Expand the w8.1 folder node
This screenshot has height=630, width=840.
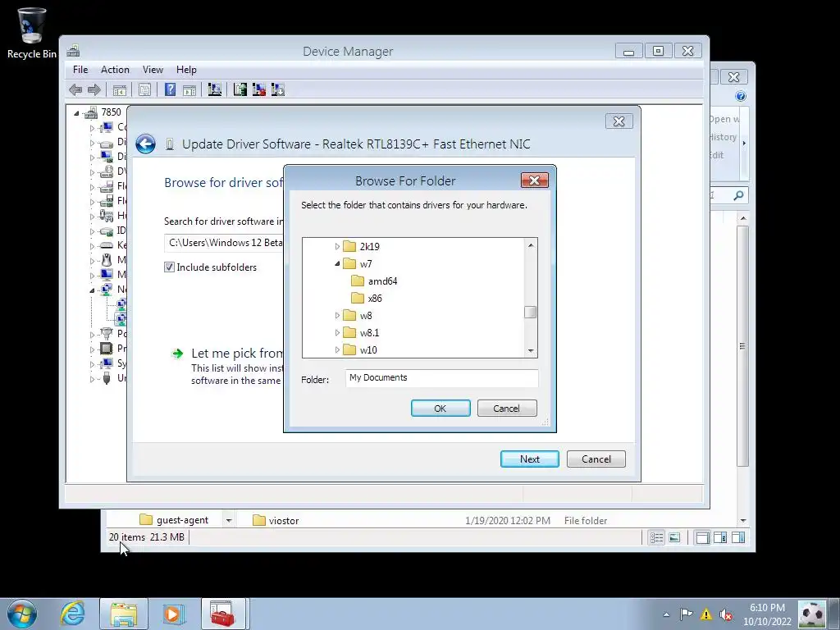[337, 333]
